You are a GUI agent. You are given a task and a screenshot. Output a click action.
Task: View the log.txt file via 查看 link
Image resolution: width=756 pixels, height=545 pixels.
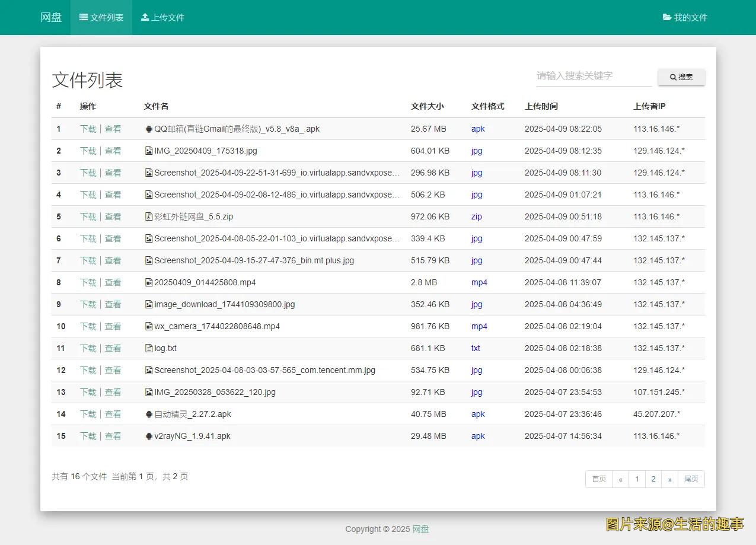click(113, 348)
